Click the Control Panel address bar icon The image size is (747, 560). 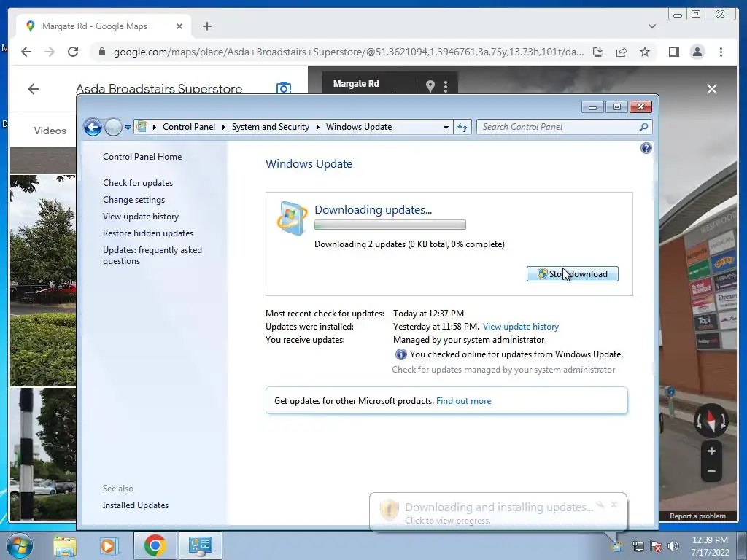[x=142, y=127]
